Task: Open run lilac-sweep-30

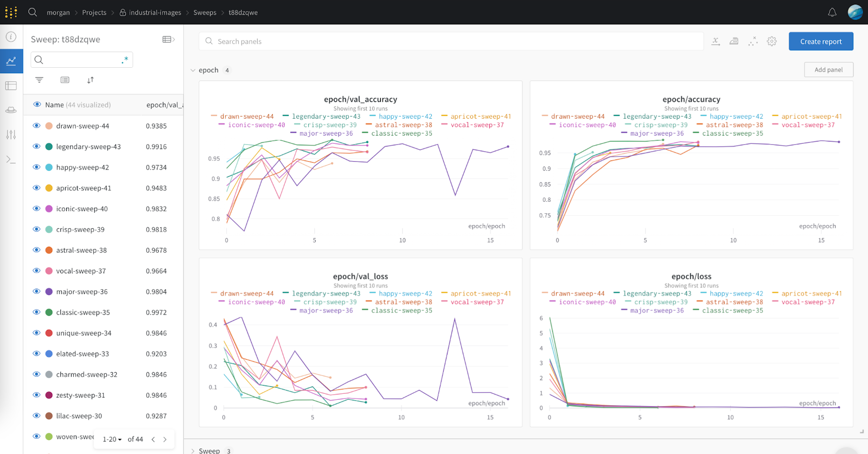Action: coord(79,416)
